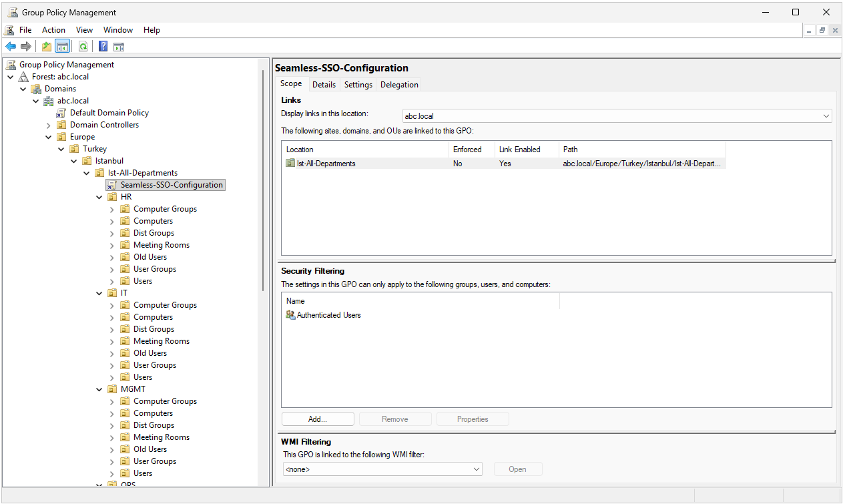Viewport: 843px width, 504px height.
Task: Click the Forward arrow toolbar icon
Action: pos(25,46)
